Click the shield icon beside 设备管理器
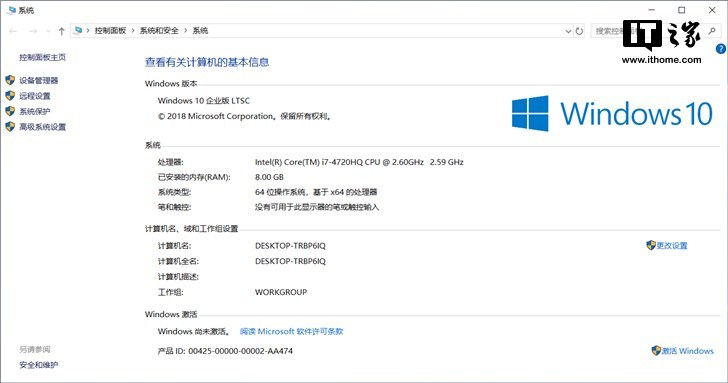The width and height of the screenshot is (728, 383). [10, 80]
